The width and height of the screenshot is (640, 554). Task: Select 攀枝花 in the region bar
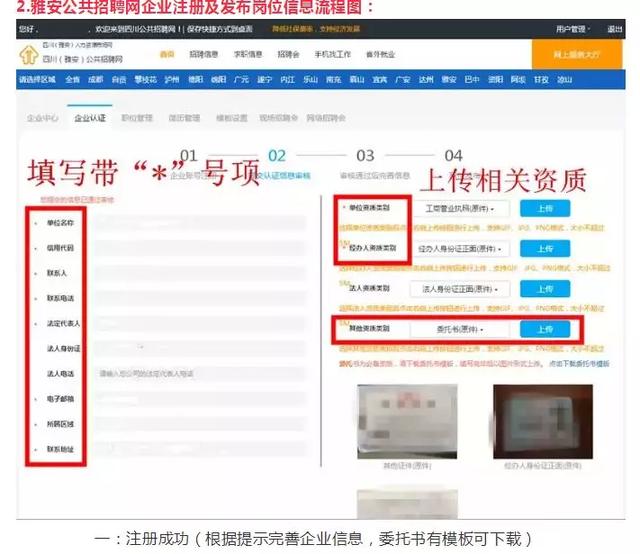click(146, 80)
